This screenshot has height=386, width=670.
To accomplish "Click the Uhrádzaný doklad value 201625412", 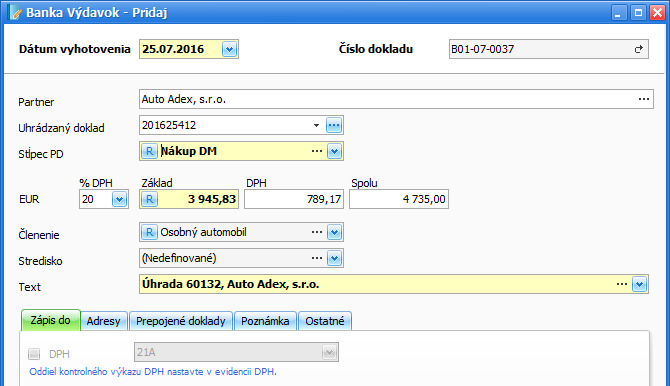I will point(169,125).
